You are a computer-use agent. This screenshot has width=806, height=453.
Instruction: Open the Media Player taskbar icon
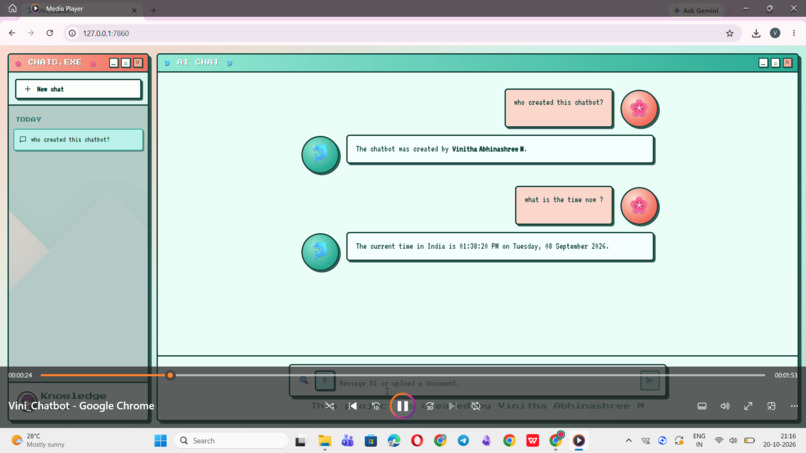coord(579,441)
